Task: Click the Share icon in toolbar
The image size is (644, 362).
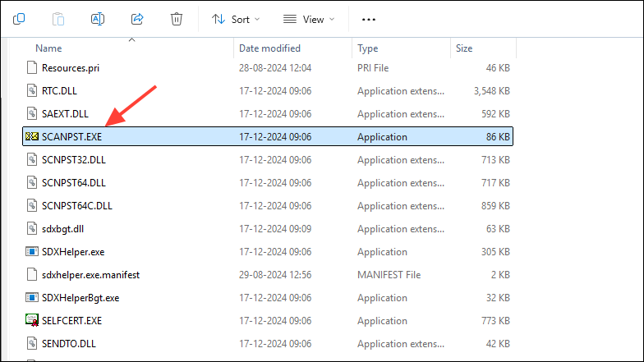Action: coord(137,18)
